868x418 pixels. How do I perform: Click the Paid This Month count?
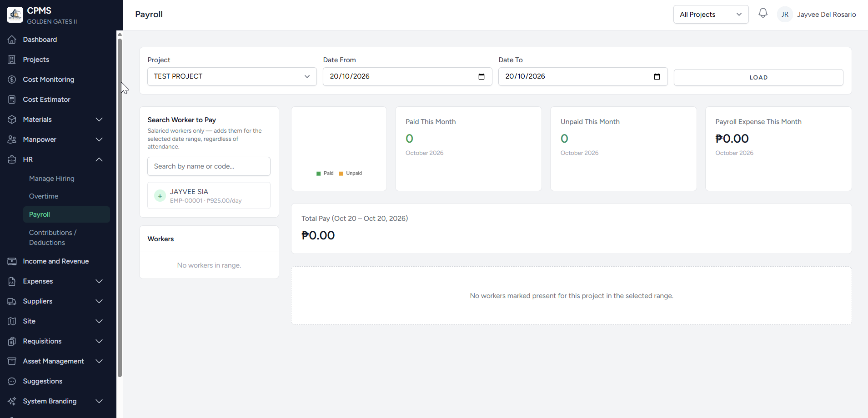[409, 139]
